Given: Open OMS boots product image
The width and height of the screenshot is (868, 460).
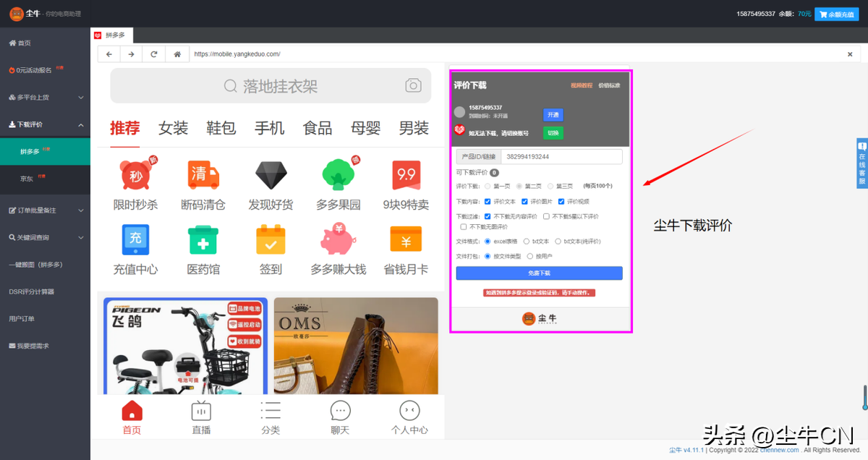Looking at the screenshot, I should tap(356, 346).
